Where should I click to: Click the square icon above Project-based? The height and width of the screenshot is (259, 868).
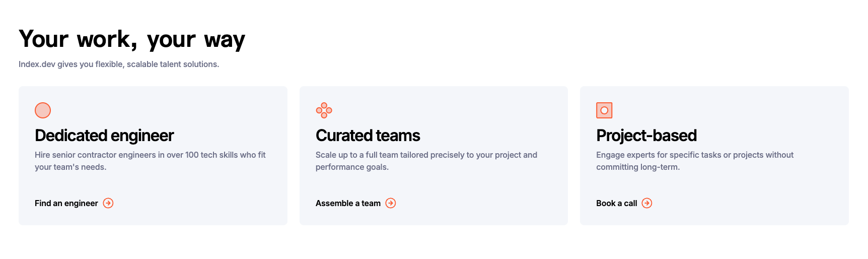coord(604,110)
